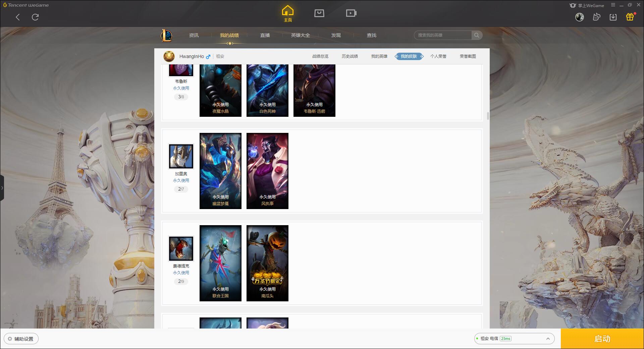Click the League of Legends logo
Image resolution: width=644 pixels, height=349 pixels.
[x=167, y=35]
